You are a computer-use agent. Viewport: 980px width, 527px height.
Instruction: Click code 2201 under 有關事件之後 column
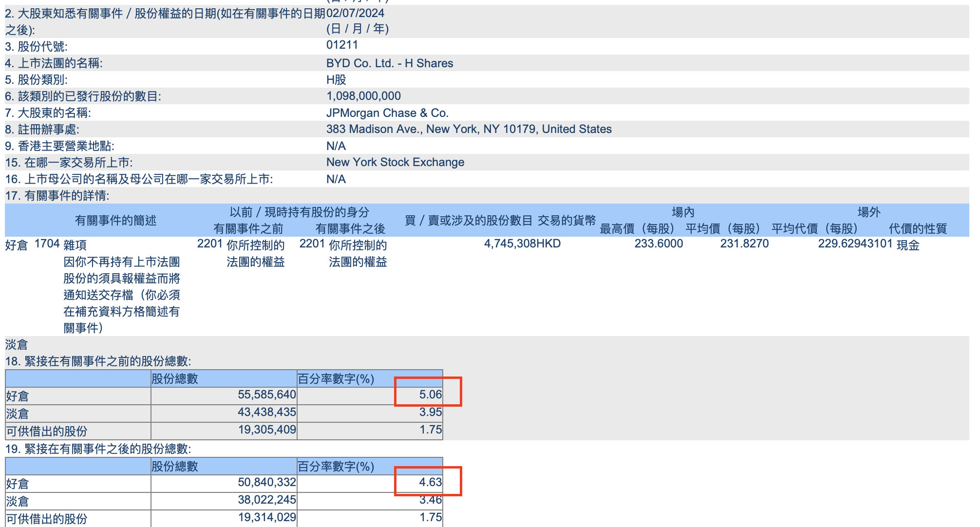[x=312, y=244]
